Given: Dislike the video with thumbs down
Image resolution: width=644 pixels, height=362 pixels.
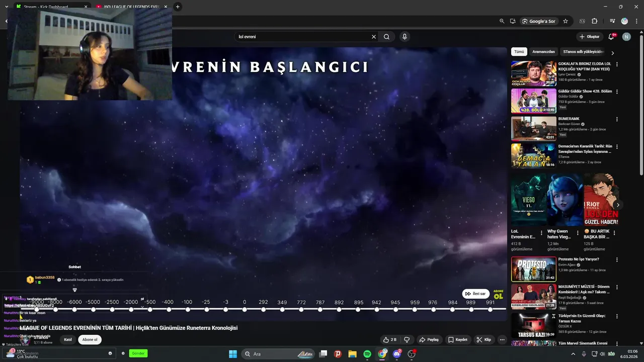Looking at the screenshot, I should point(407,339).
